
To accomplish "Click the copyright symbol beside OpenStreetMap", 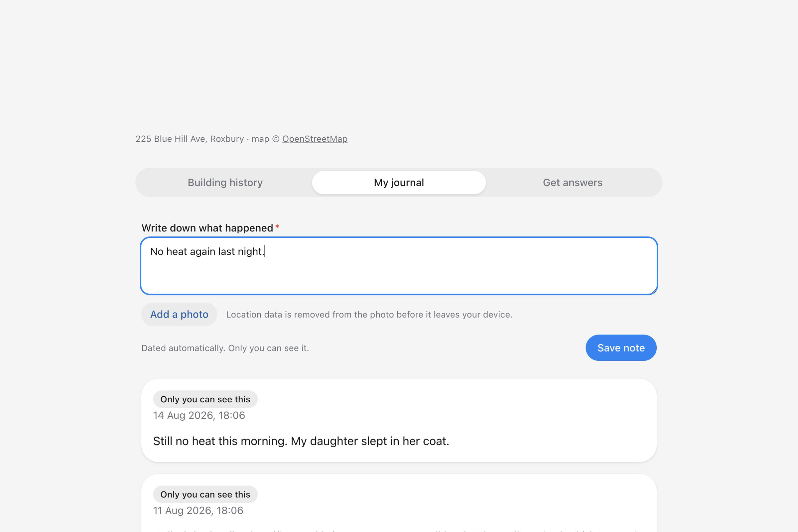I will (x=276, y=139).
